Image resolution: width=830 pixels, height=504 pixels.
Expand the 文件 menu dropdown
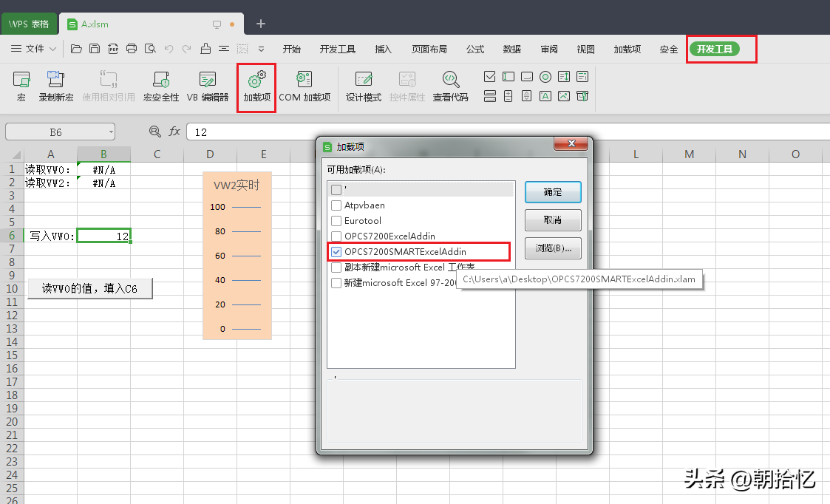(34, 49)
